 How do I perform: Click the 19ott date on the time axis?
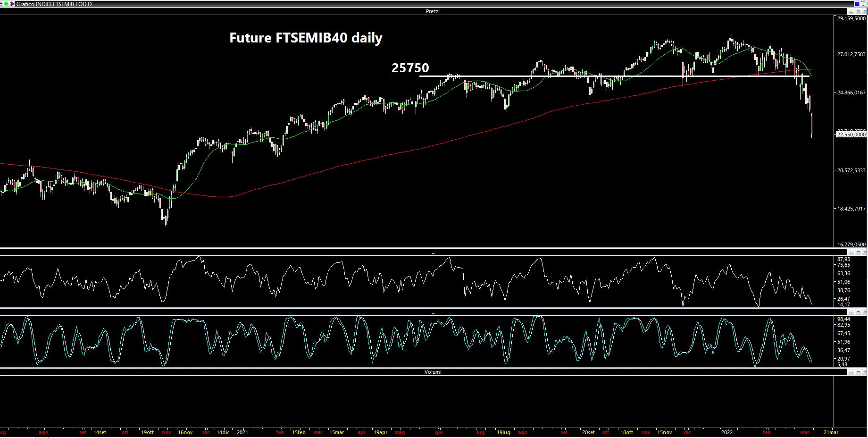[x=147, y=432]
